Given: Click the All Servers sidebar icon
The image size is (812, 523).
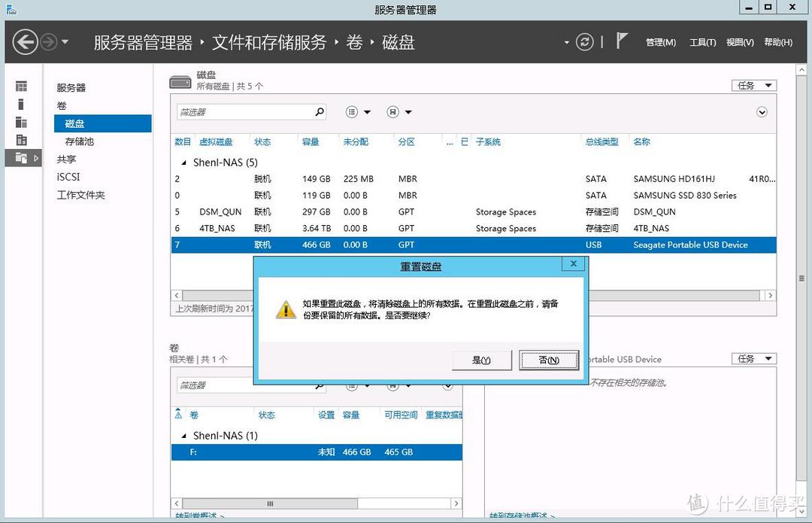Looking at the screenshot, I should click(22, 122).
